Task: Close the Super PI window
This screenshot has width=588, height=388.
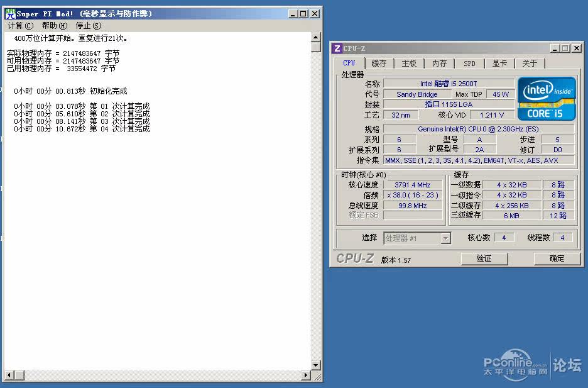Action: [315, 14]
